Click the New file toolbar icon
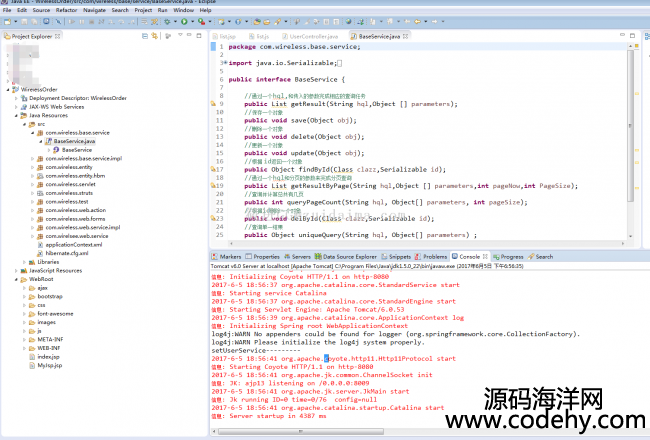 point(7,22)
